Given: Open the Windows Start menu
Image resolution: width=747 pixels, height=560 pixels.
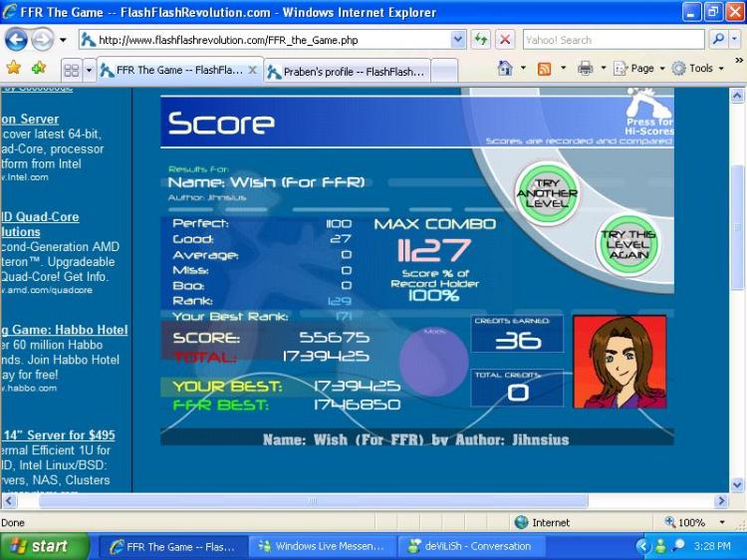Looking at the screenshot, I should (x=44, y=546).
